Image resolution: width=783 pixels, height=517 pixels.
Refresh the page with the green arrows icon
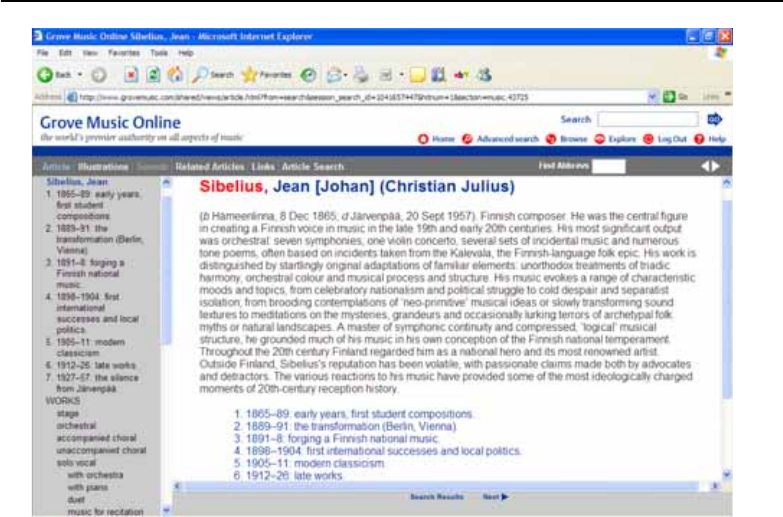(x=153, y=75)
